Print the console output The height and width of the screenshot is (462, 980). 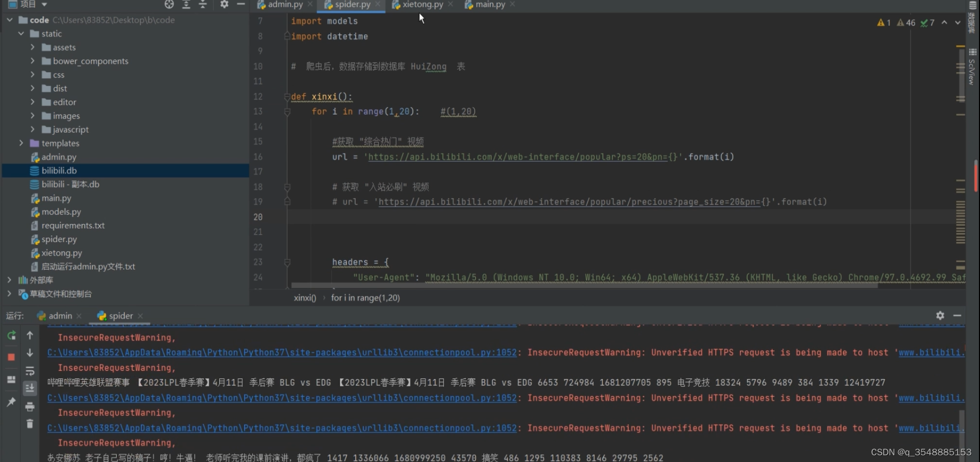[30, 407]
